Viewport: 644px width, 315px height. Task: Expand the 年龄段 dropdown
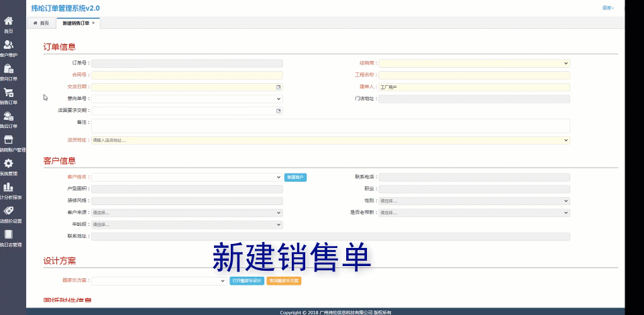coord(279,225)
